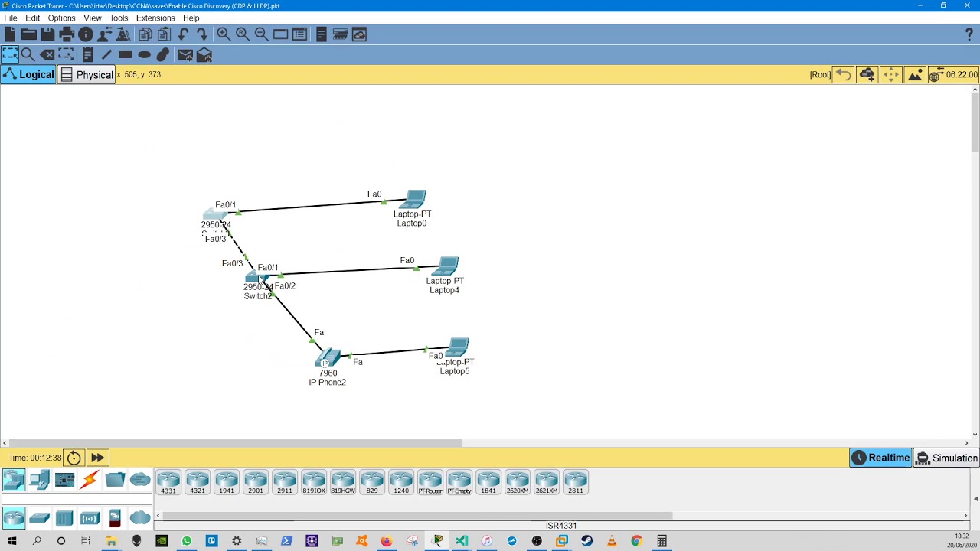Zoom out of the workspace
Image resolution: width=980 pixels, height=551 pixels.
[x=261, y=34]
